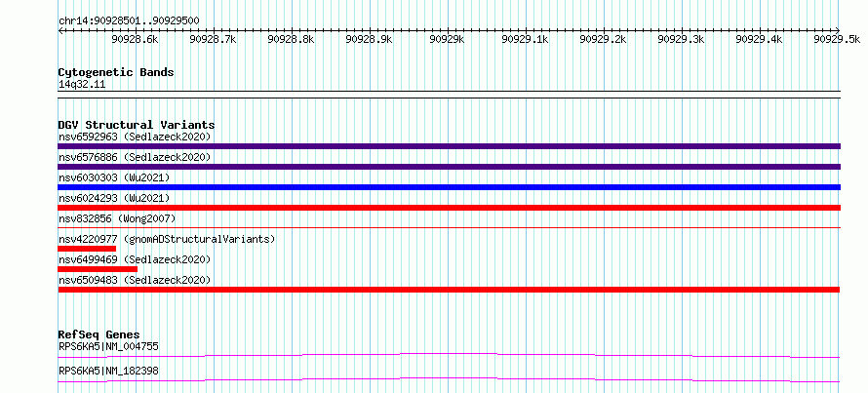The width and height of the screenshot is (868, 393).
Task: Click the 90929.2k ruler tick label
Action: point(604,39)
